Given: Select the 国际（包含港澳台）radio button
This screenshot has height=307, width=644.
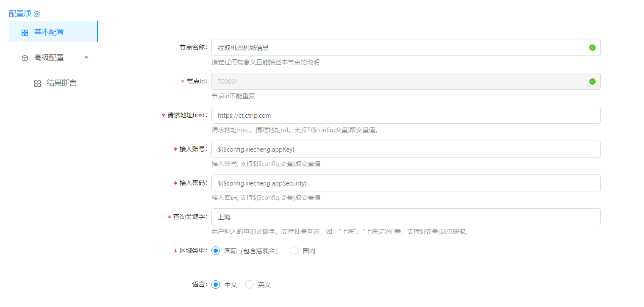Looking at the screenshot, I should (216, 251).
